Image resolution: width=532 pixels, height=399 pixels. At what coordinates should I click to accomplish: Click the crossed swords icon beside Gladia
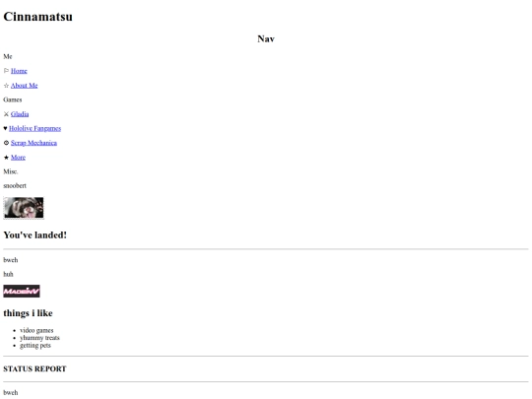[6, 114]
